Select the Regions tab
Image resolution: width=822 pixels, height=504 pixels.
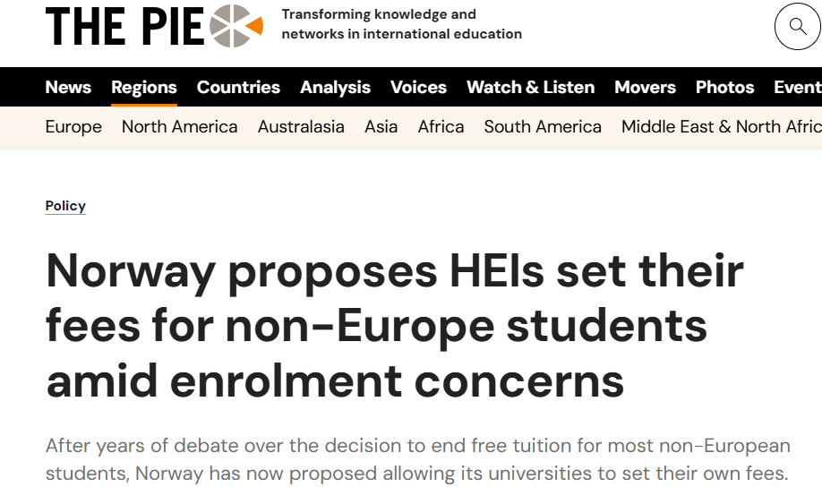tap(143, 87)
